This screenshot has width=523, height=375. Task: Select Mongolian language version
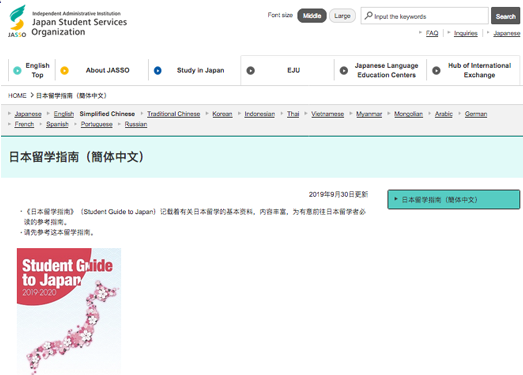[x=408, y=114]
